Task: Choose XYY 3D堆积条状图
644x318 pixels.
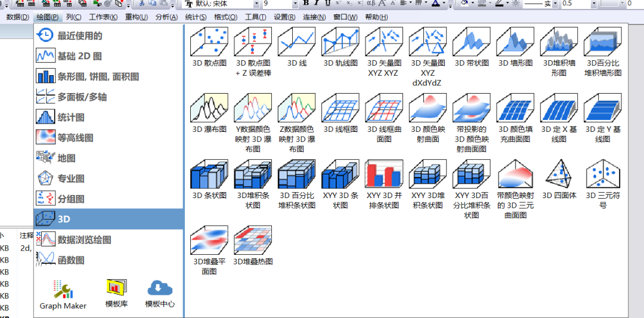Action: pos(428,184)
